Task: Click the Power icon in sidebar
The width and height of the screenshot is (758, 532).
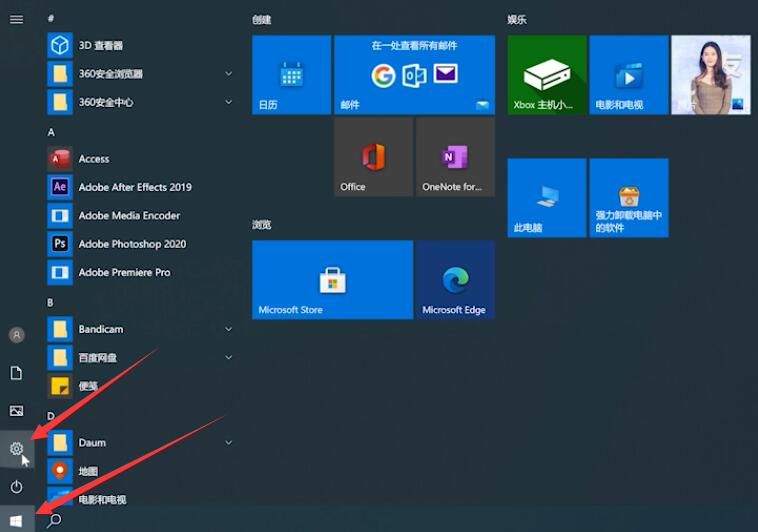Action: (x=16, y=487)
